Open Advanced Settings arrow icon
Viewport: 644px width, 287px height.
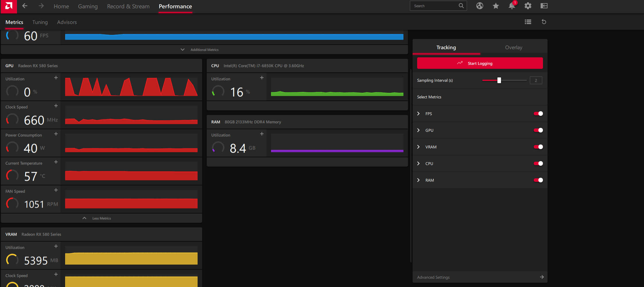point(542,277)
